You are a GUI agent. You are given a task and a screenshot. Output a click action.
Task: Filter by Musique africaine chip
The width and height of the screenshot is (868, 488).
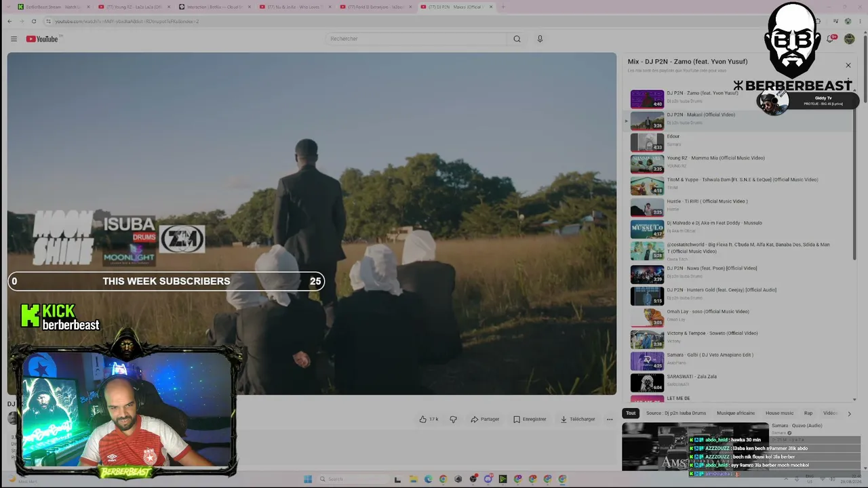coord(736,413)
